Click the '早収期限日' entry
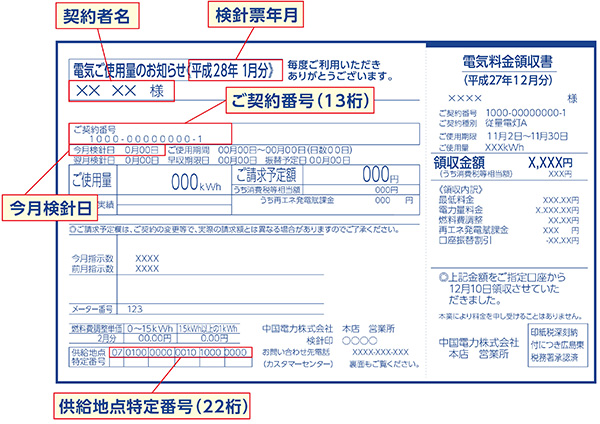The height and width of the screenshot is (424, 600). (x=214, y=160)
